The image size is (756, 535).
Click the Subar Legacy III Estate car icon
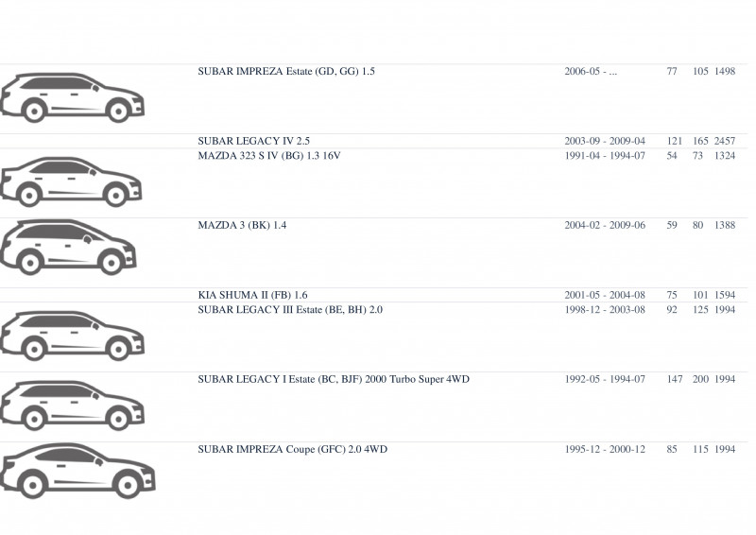pyautogui.click(x=73, y=336)
